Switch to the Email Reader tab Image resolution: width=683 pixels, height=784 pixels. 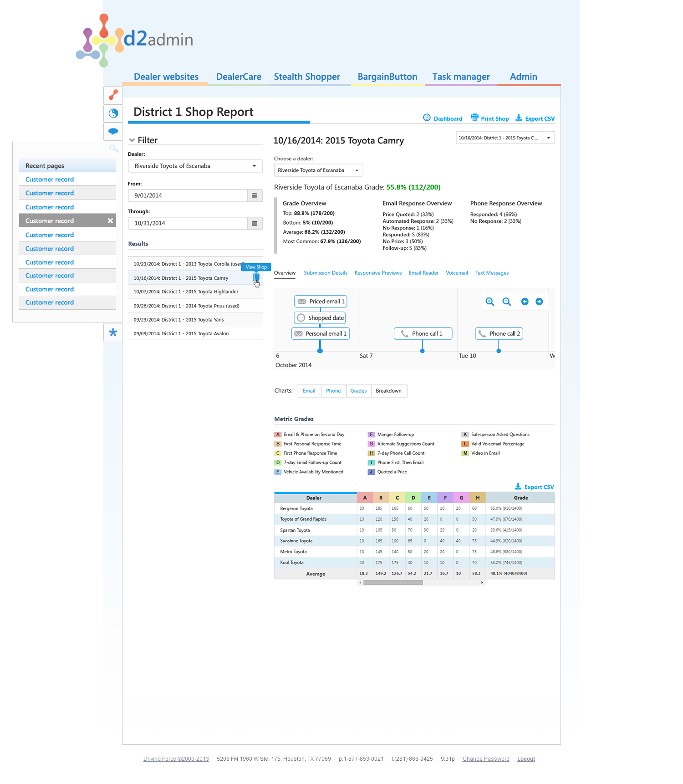[423, 273]
